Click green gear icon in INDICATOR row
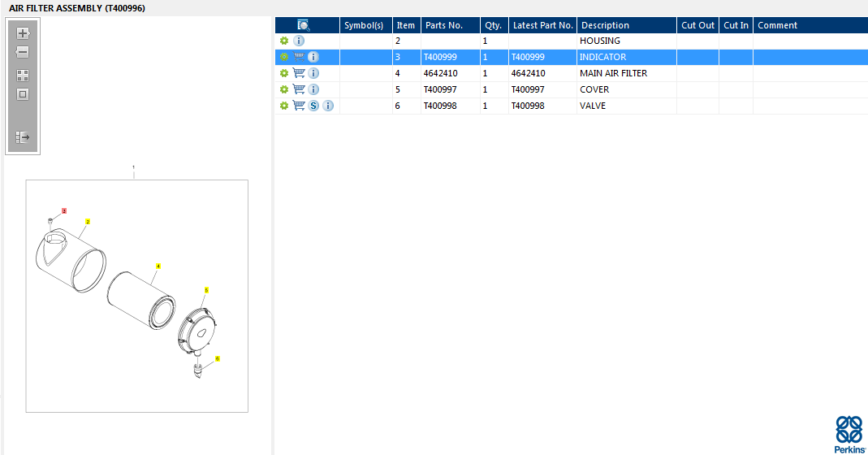Screen dimensions: 868x455 click(x=284, y=57)
